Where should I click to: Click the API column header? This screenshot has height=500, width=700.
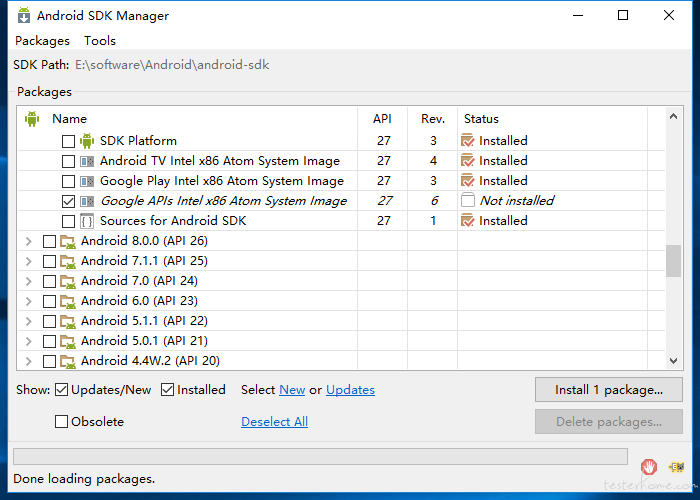click(x=383, y=119)
